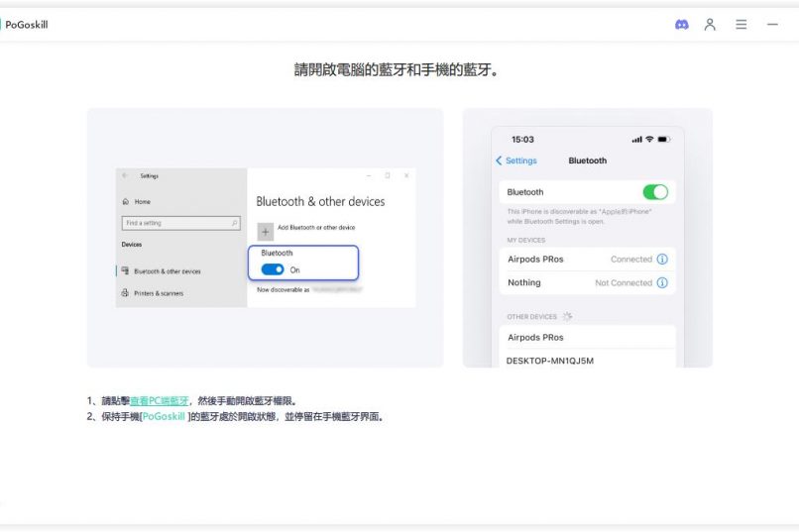Click the info icon beside Airpods PROs Connected
The image size is (799, 532).
point(662,260)
